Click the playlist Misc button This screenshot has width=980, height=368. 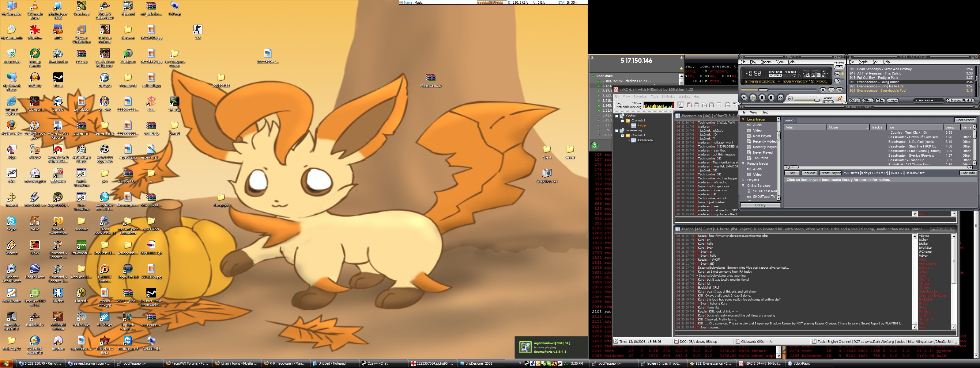click(893, 101)
